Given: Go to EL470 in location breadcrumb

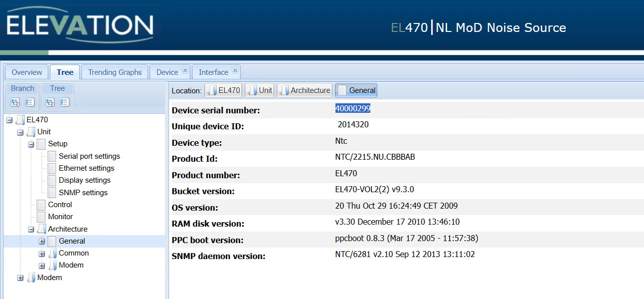Looking at the screenshot, I should click(224, 90).
